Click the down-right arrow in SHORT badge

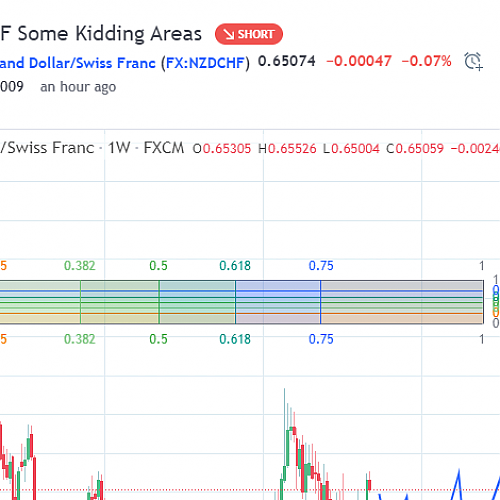point(229,34)
